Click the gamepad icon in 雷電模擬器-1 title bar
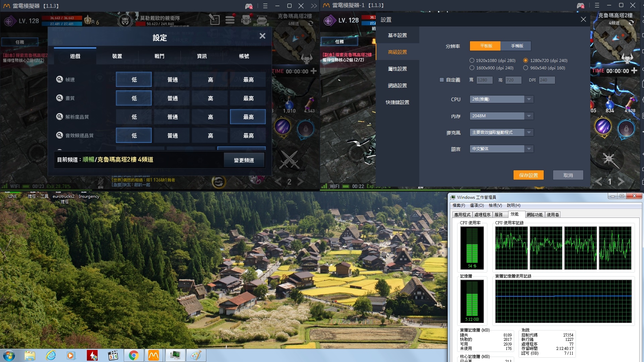Image resolution: width=644 pixels, height=362 pixels. pyautogui.click(x=581, y=5)
